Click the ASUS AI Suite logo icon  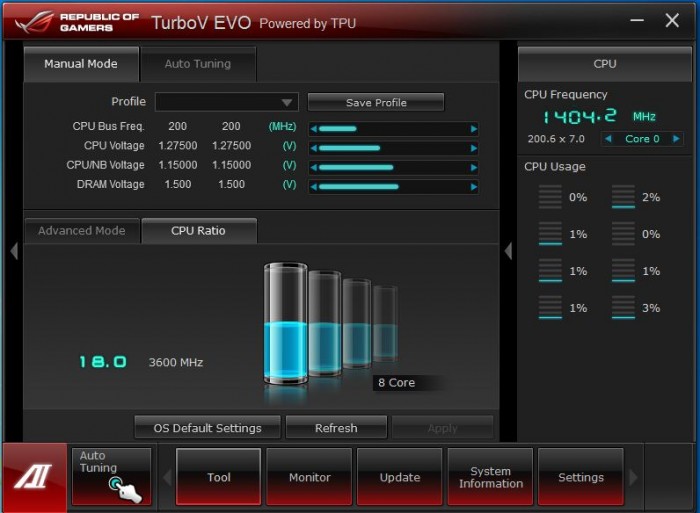[x=34, y=477]
